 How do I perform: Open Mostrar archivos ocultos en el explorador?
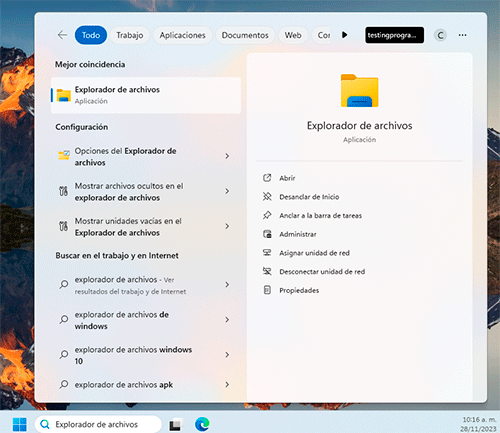click(x=146, y=192)
